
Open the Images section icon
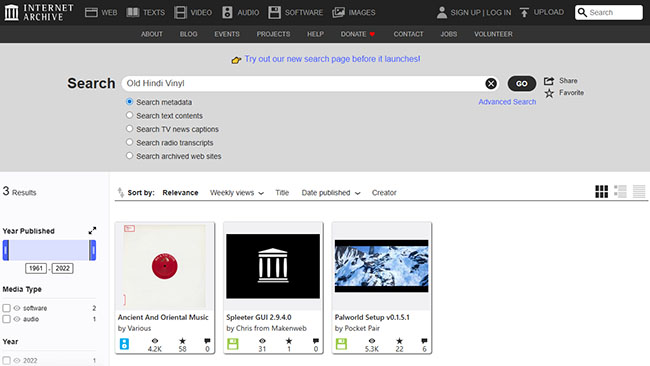pos(338,12)
